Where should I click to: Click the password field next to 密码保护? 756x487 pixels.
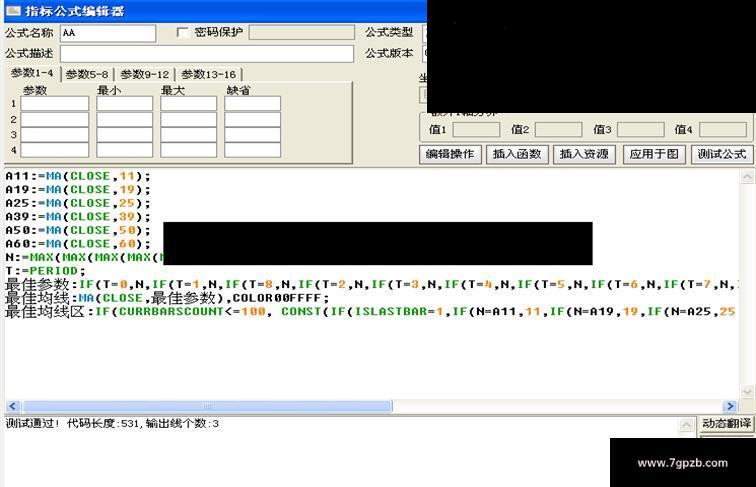(x=302, y=32)
